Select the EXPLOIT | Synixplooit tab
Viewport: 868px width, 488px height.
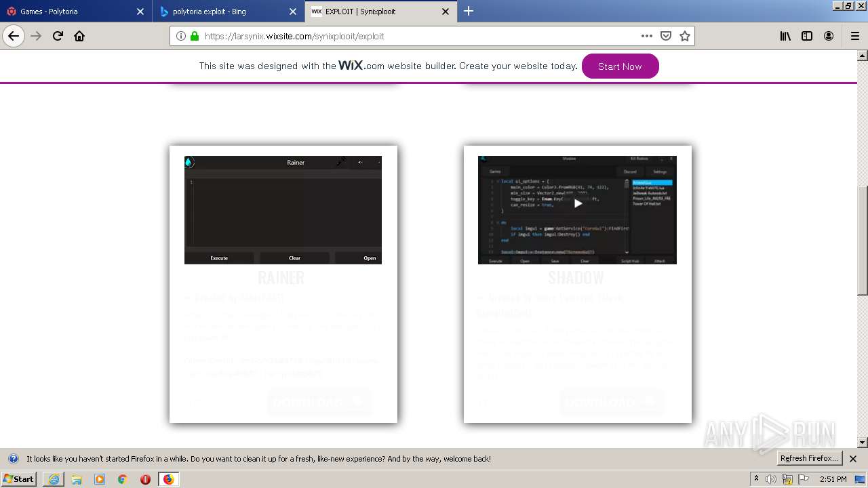[380, 12]
